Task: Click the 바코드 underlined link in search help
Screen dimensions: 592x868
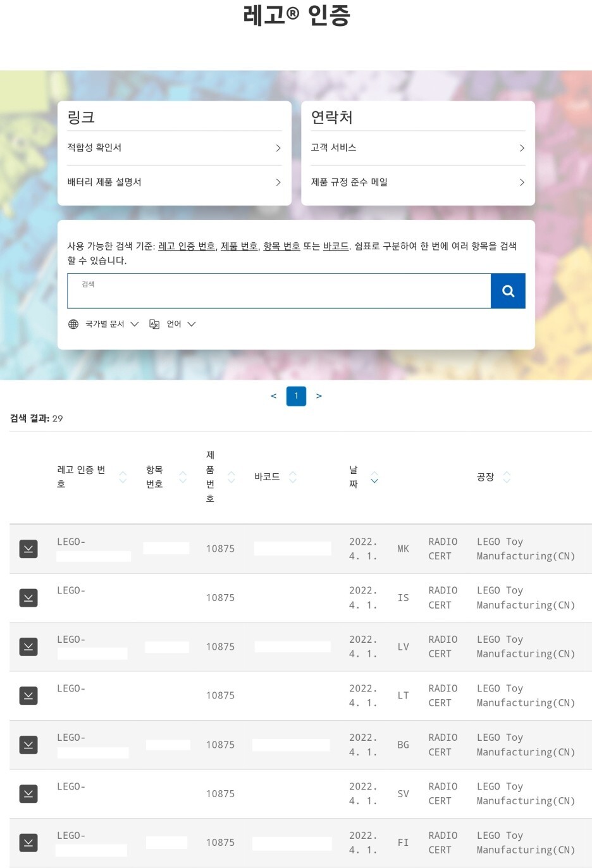Action: click(336, 246)
